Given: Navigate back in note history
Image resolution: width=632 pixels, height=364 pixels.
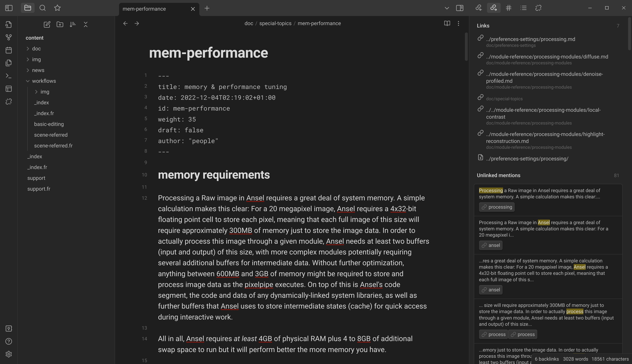Looking at the screenshot, I should [125, 23].
